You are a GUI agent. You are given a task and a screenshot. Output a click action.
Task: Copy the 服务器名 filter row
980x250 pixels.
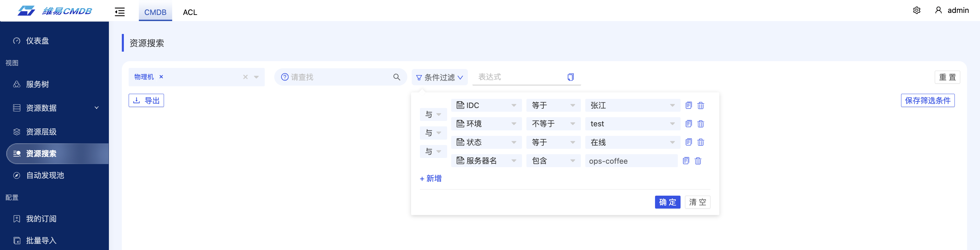click(686, 161)
